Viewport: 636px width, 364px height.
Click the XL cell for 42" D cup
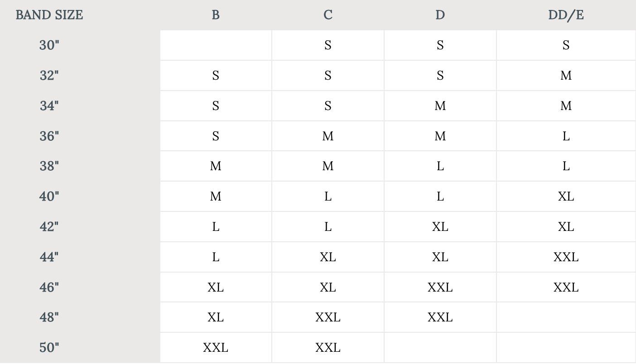[x=440, y=227]
